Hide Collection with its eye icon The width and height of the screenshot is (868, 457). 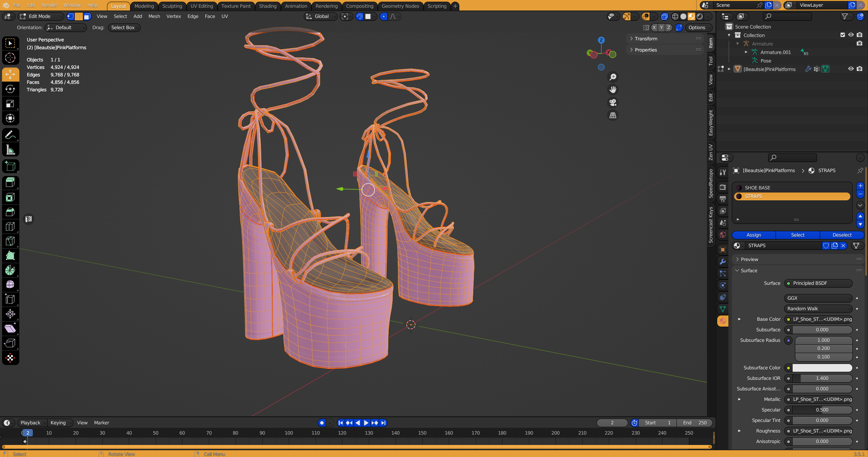tap(851, 35)
